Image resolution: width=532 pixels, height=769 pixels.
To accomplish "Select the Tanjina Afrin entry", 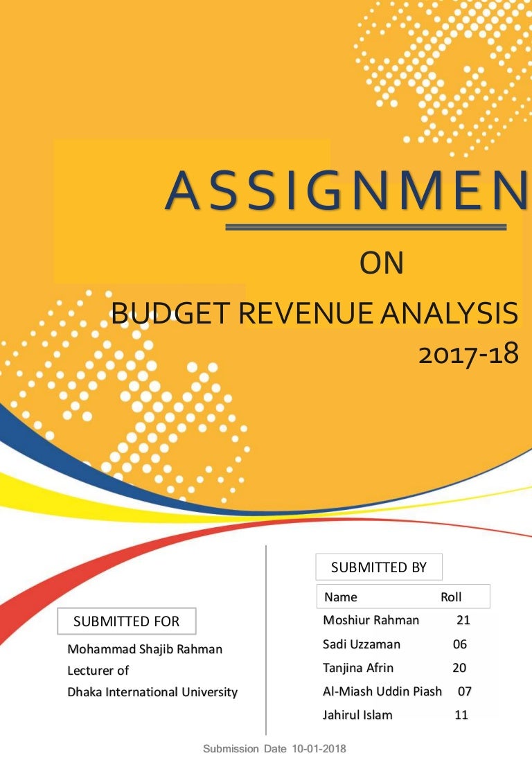I will coord(358,668).
